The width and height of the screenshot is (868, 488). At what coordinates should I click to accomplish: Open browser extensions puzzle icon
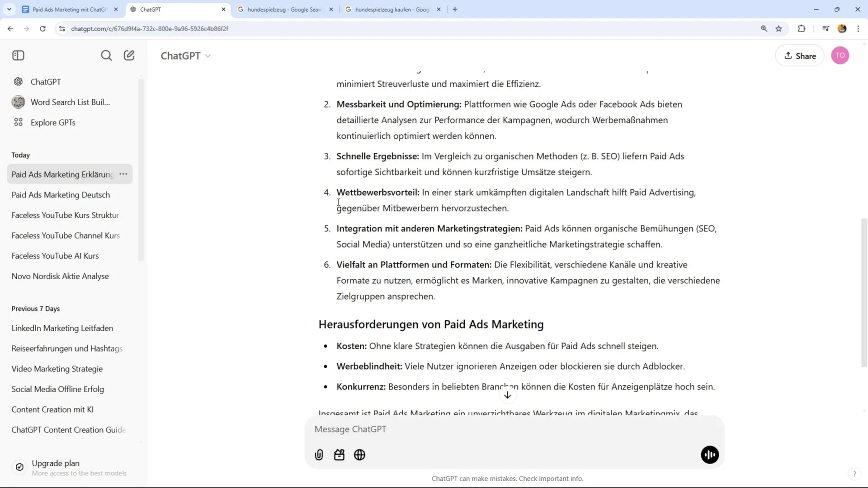pyautogui.click(x=802, y=28)
